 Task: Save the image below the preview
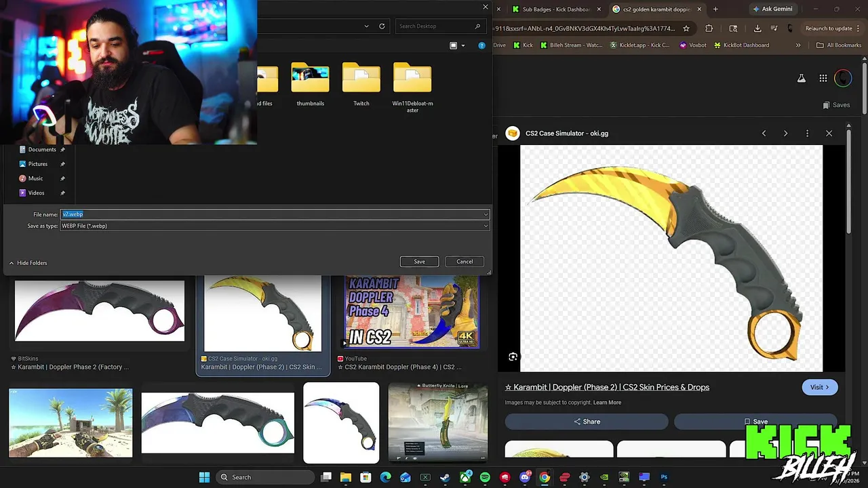click(x=755, y=422)
